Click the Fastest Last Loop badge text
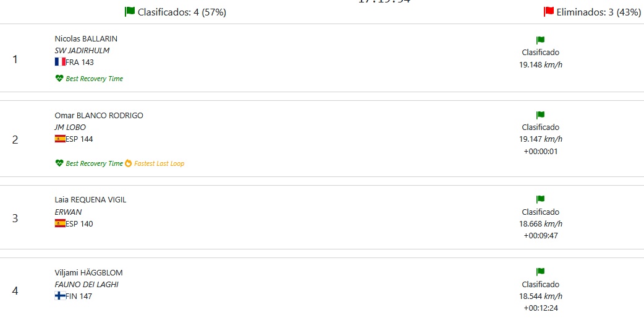 (159, 163)
